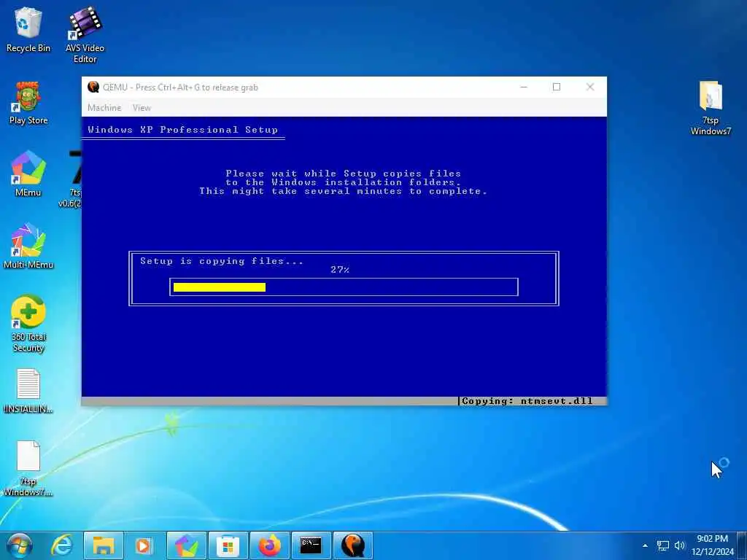Image resolution: width=747 pixels, height=560 pixels.
Task: Open the media player taskbar icon
Action: pos(144,545)
